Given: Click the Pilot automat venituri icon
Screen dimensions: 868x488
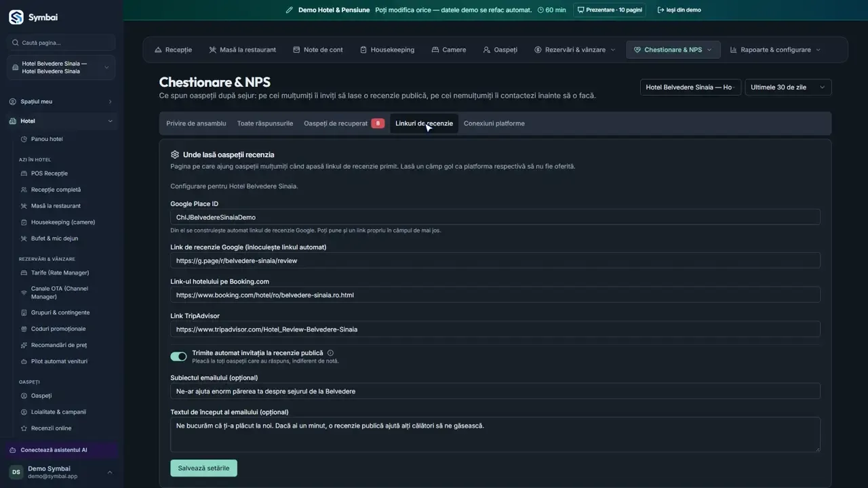Looking at the screenshot, I should point(24,361).
